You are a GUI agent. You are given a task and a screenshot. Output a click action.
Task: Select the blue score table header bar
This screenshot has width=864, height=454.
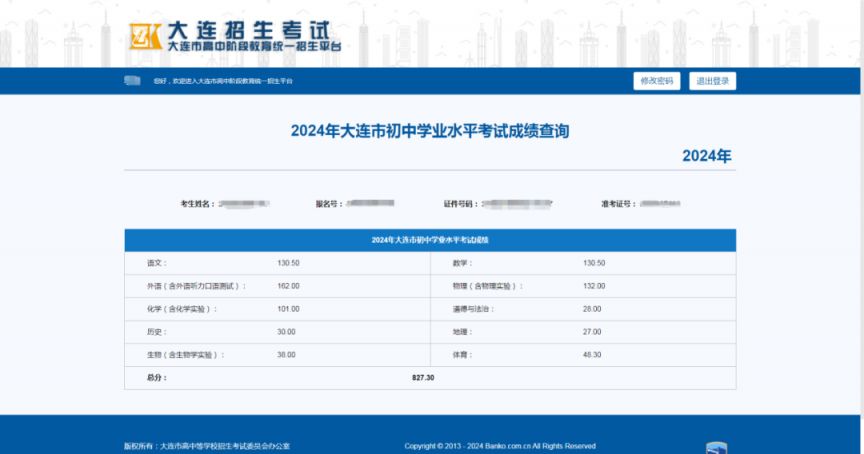click(430, 240)
